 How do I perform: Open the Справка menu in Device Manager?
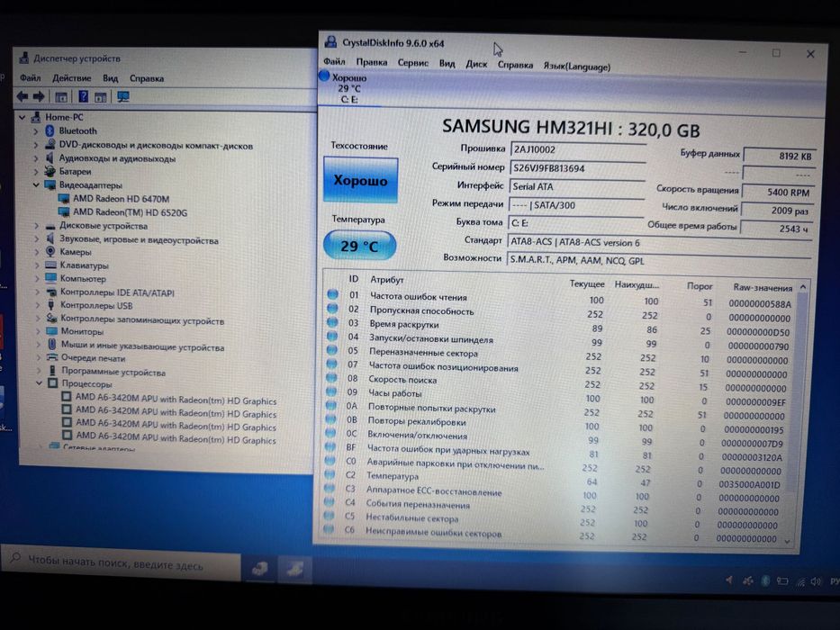click(147, 78)
